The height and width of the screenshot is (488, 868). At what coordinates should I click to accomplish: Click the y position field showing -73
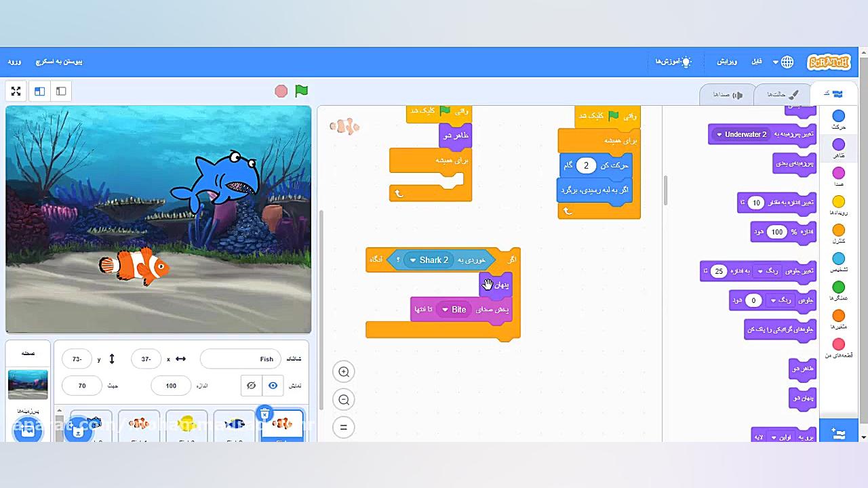tap(77, 359)
